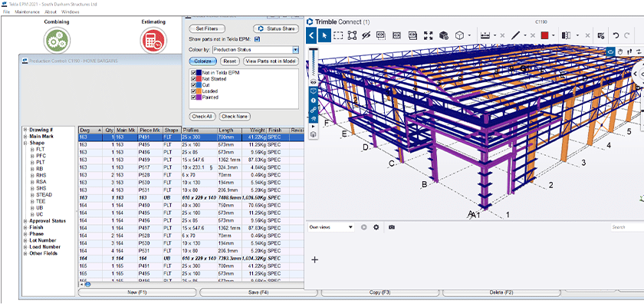This screenshot has height=307, width=644.
Task: Click the cube icon at bottom of side strip
Action: (x=314, y=134)
